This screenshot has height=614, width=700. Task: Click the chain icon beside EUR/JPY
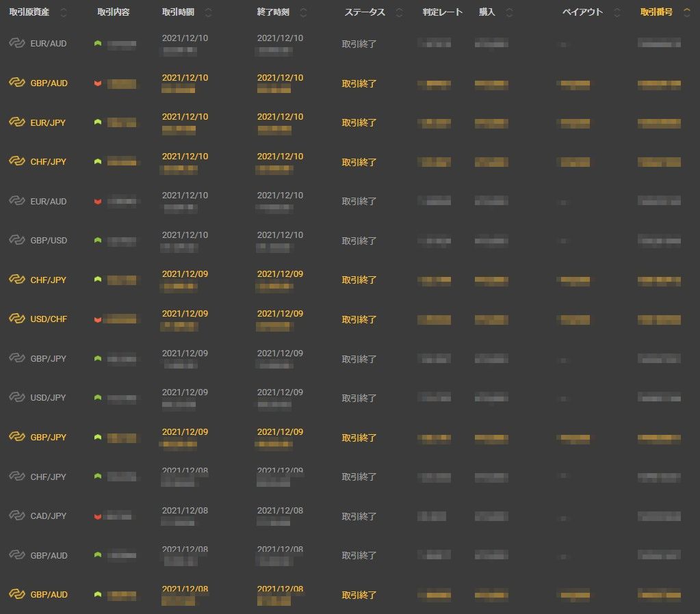(16, 122)
